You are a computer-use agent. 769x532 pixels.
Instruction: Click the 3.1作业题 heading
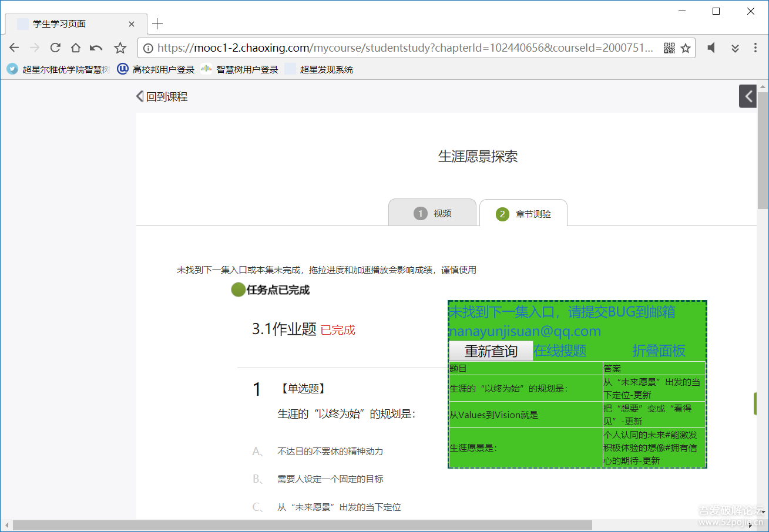click(x=284, y=329)
